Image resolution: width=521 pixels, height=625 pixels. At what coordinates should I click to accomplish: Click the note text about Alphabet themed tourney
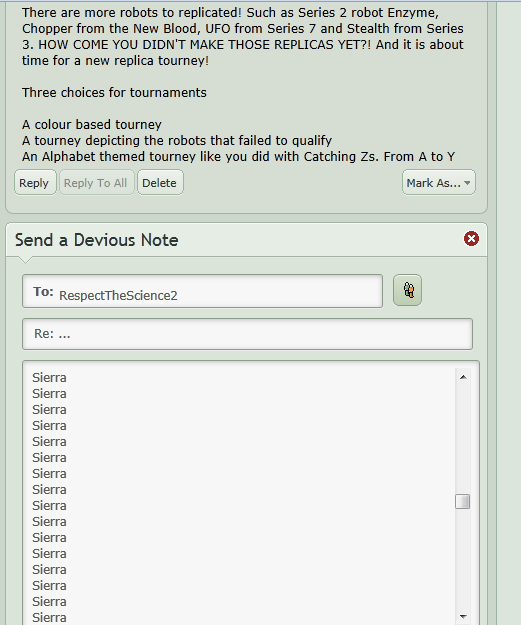238,157
